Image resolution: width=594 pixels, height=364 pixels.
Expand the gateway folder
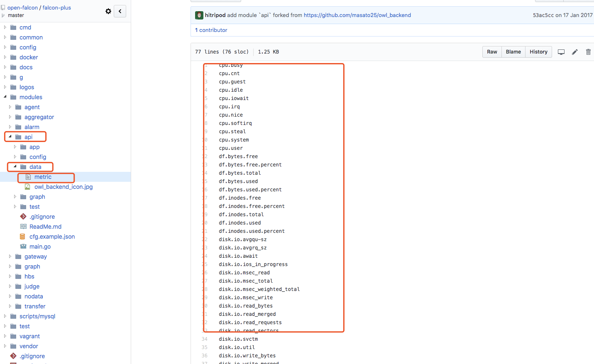tap(10, 257)
